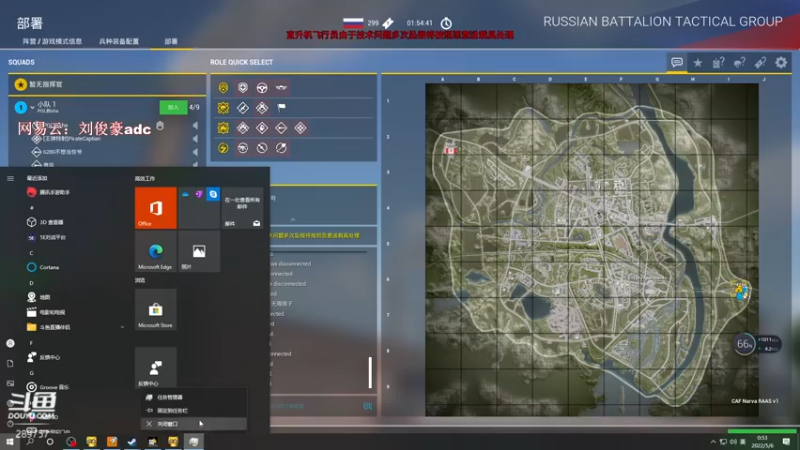Expand Start menu hamburger navigation

[x=10, y=179]
